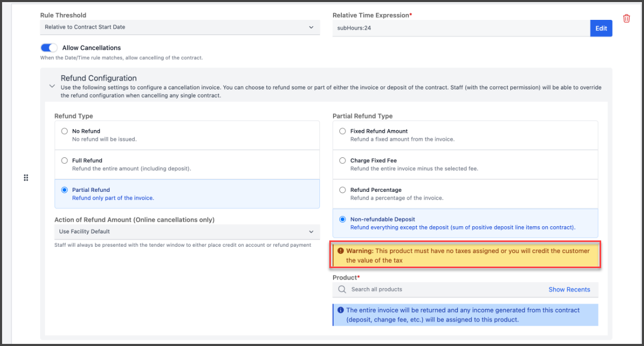
Task: Click the Show Recents link
Action: 569,290
